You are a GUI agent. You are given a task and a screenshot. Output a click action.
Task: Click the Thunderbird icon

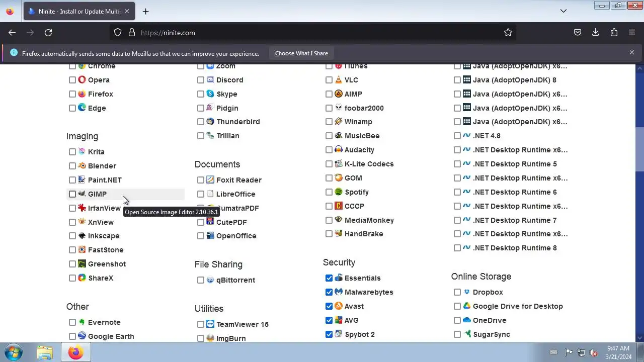210,121
